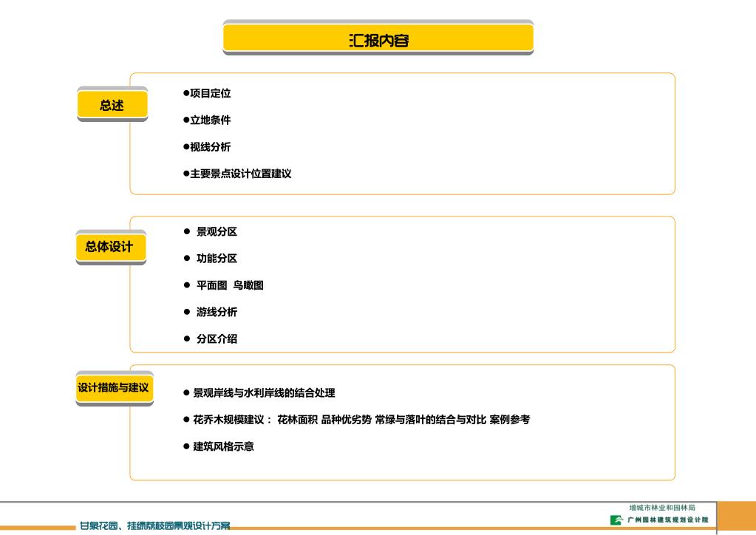Click the 平面图 text
The width and height of the screenshot is (756, 535).
click(211, 285)
